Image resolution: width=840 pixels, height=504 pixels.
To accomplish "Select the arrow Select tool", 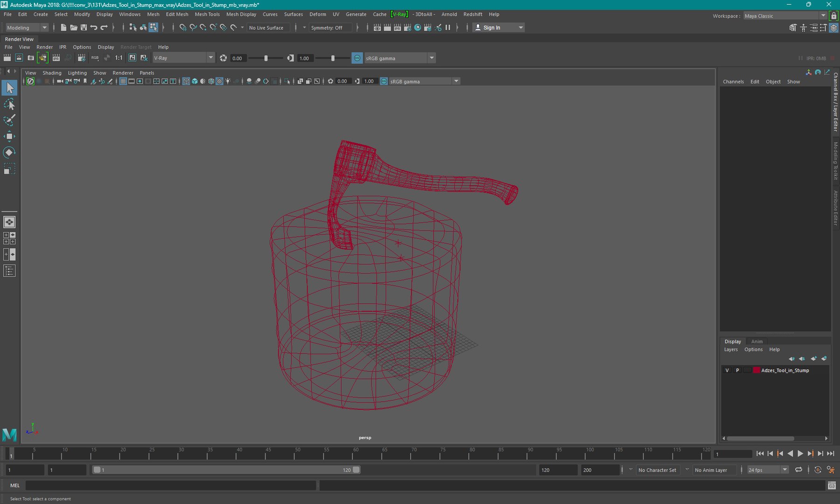I will [x=9, y=88].
